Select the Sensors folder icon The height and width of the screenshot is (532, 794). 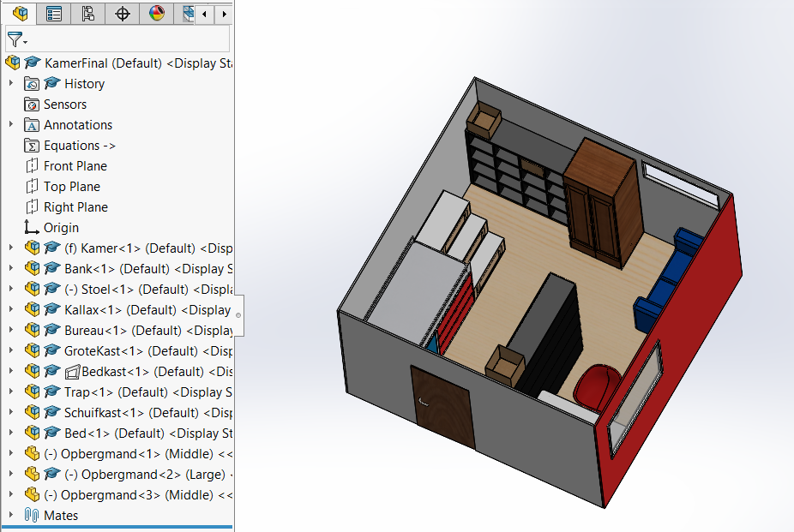32,105
